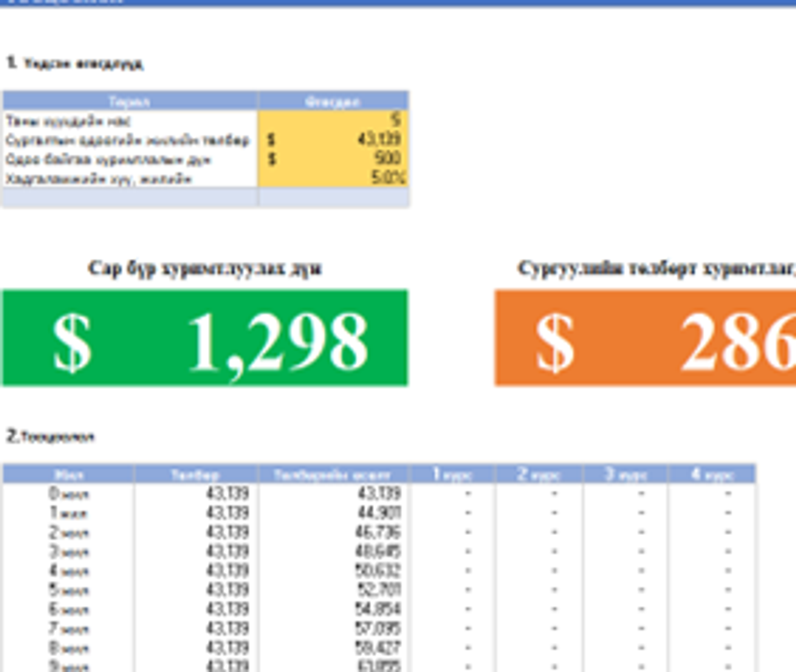The image size is (796, 672).
Task: Click the yearly tuition input cell 43,139
Action: point(333,140)
